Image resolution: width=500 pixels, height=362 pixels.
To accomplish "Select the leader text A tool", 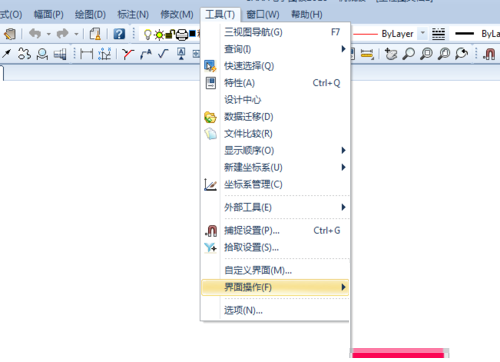I will click(146, 54).
